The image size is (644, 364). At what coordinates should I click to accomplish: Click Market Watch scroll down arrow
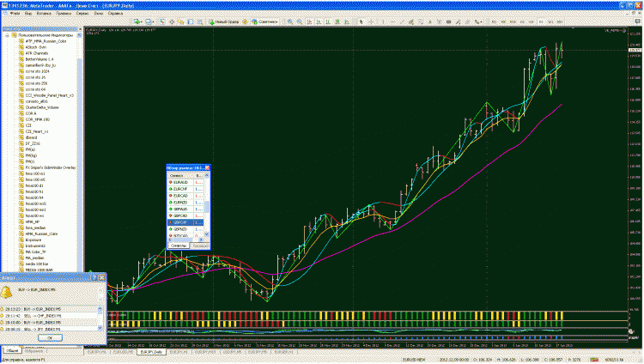[207, 234]
